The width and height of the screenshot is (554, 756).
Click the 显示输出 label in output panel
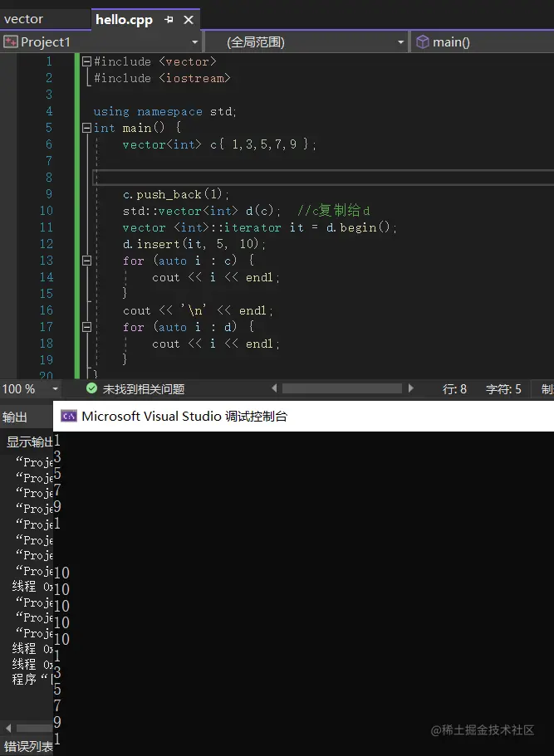(29, 441)
